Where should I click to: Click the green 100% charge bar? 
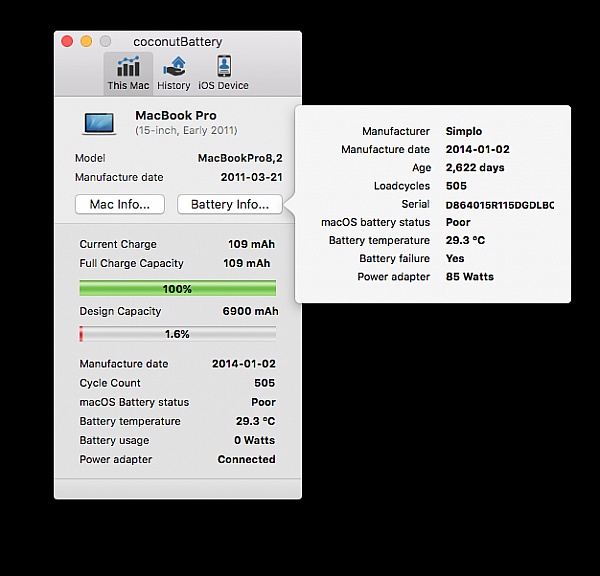[x=177, y=288]
